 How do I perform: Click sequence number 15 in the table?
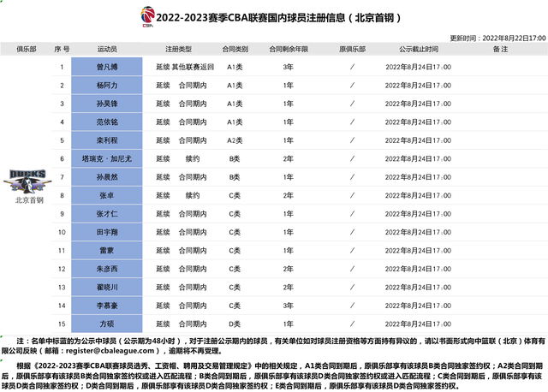point(62,324)
